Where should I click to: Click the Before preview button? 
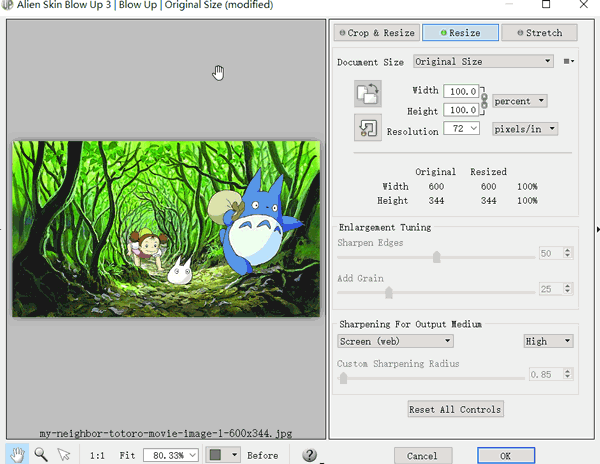[x=262, y=456]
